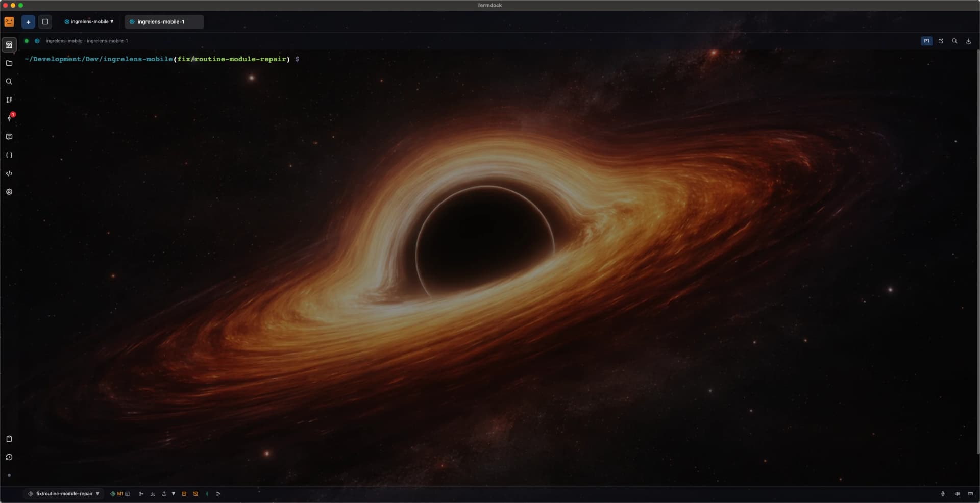
Task: Click the sidebar search magnifier icon
Action: (9, 82)
